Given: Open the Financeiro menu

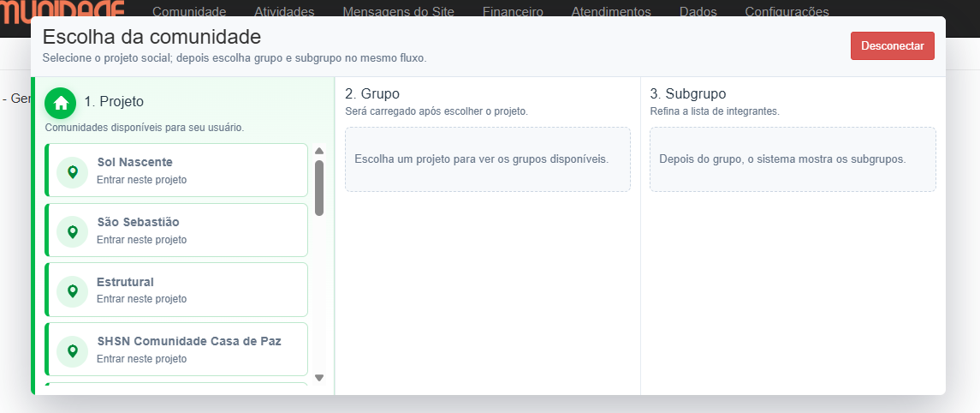Looking at the screenshot, I should tap(514, 11).
